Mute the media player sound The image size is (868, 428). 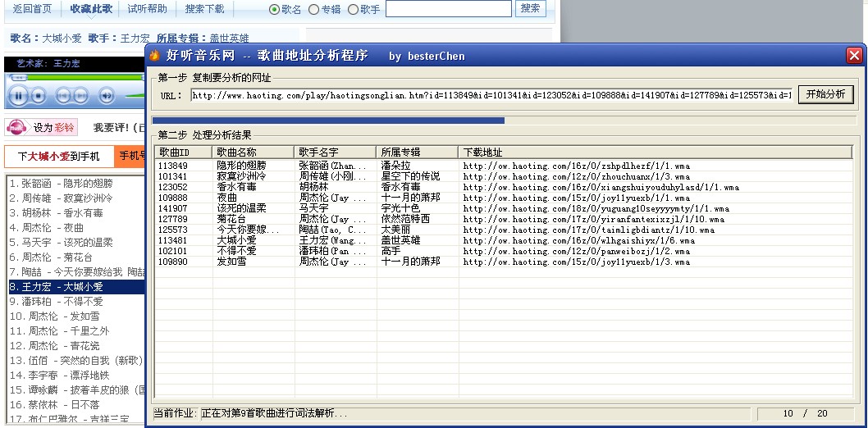107,96
